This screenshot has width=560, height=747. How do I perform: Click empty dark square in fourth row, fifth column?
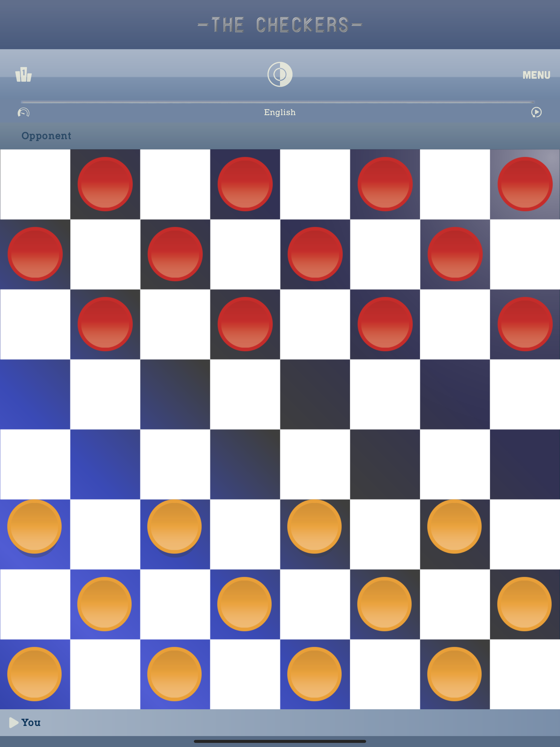tap(315, 394)
